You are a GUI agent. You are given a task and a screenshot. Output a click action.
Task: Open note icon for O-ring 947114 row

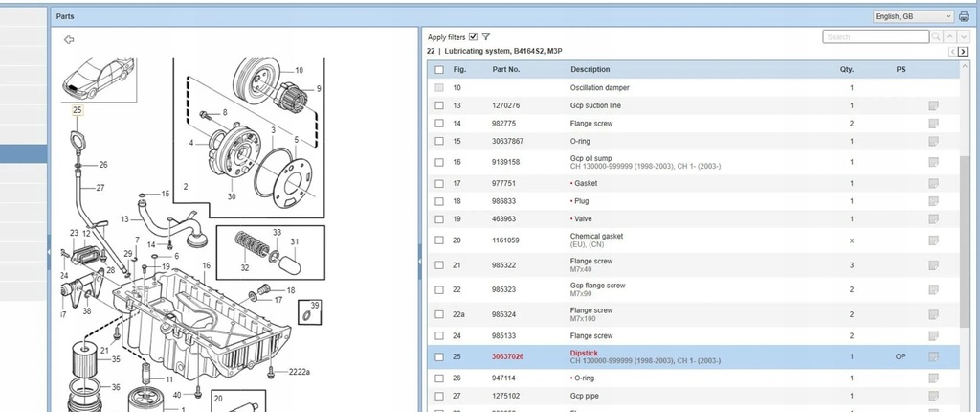934,378
